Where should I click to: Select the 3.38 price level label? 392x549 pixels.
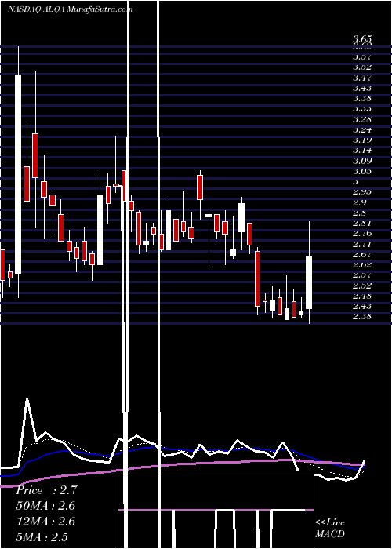coord(362,98)
